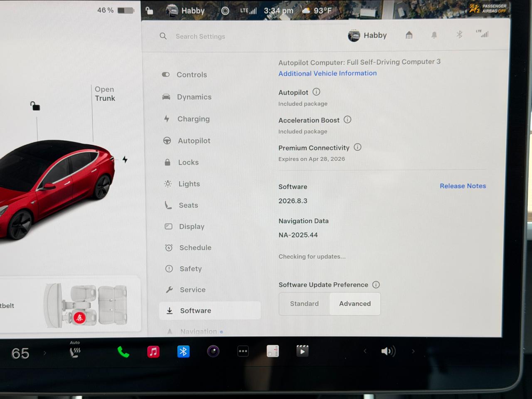The height and width of the screenshot is (399, 532).
Task: Open the Premium Connectivity info popup
Action: (357, 147)
